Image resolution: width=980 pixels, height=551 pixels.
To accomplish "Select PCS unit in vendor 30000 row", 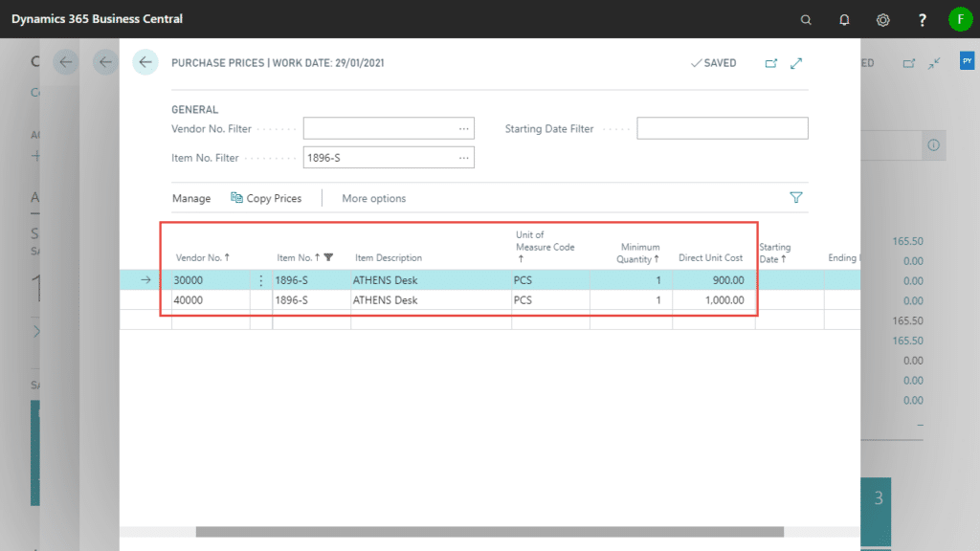I will pyautogui.click(x=550, y=280).
